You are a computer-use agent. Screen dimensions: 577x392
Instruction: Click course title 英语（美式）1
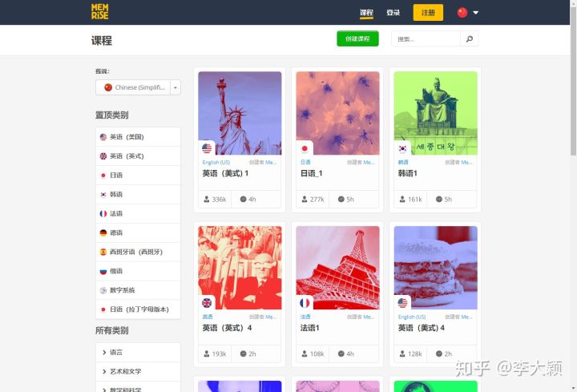pyautogui.click(x=225, y=173)
